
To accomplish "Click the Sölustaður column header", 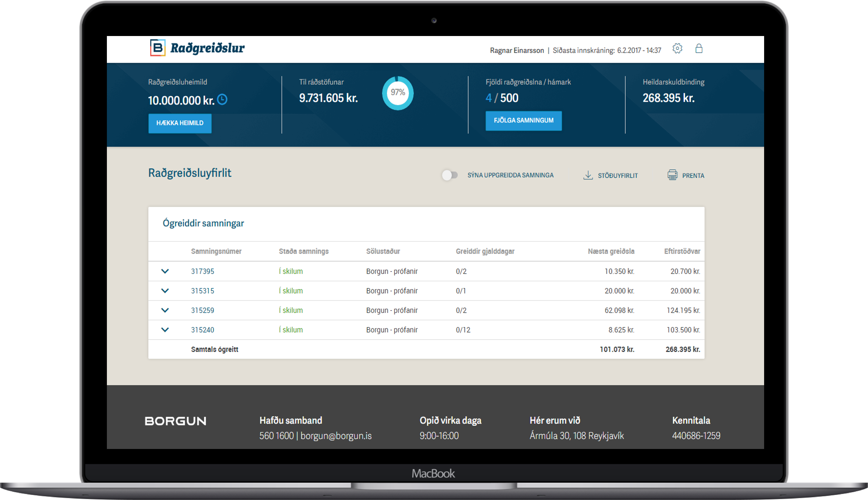I will [x=383, y=252].
